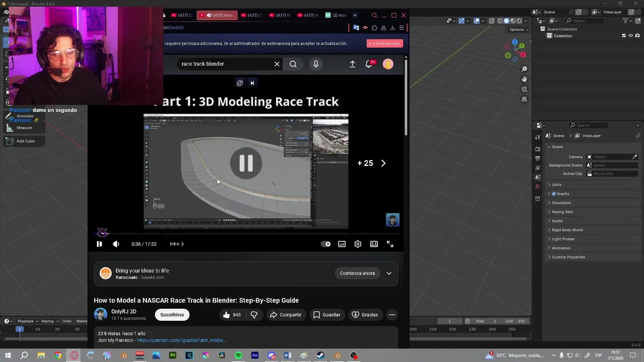Click the new collection icon in outliner

coord(638,21)
